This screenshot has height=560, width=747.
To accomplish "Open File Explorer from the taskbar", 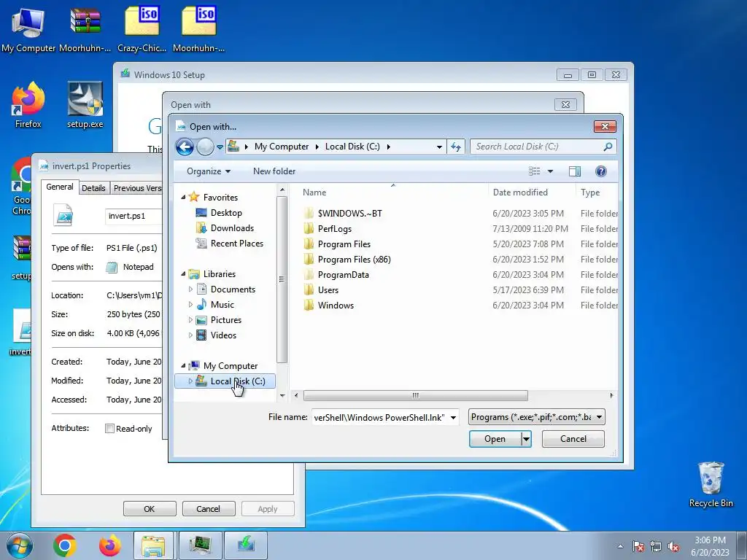I will point(153,545).
